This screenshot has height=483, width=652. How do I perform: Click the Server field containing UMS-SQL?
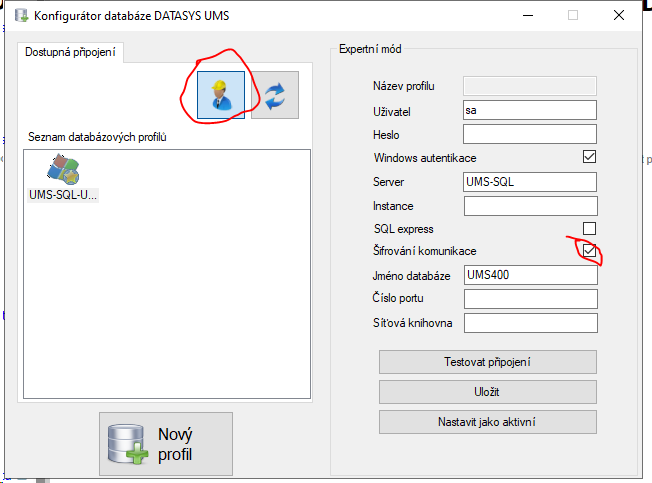click(530, 182)
